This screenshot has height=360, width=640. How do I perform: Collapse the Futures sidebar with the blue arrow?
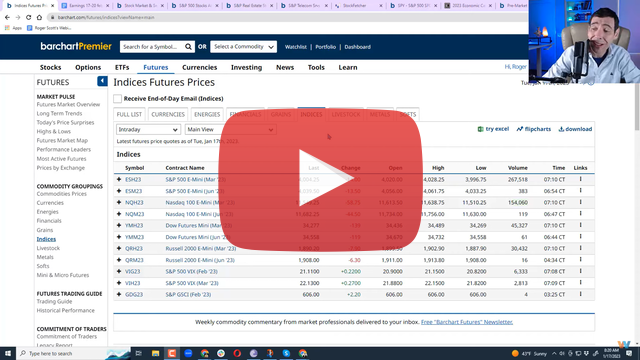102,81
